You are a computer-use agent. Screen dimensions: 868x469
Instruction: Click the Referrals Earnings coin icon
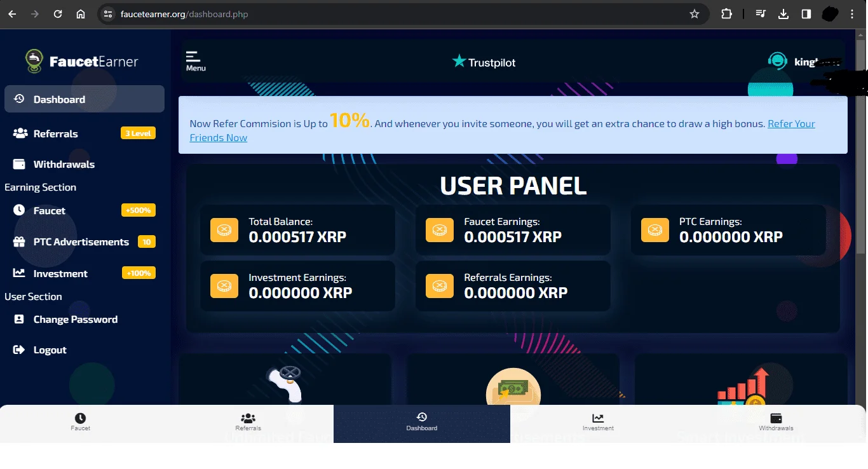(439, 285)
